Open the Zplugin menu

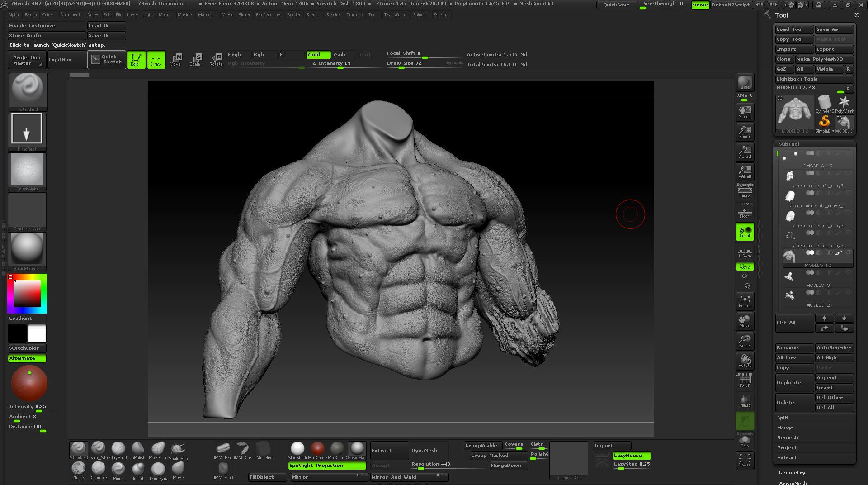(x=420, y=15)
